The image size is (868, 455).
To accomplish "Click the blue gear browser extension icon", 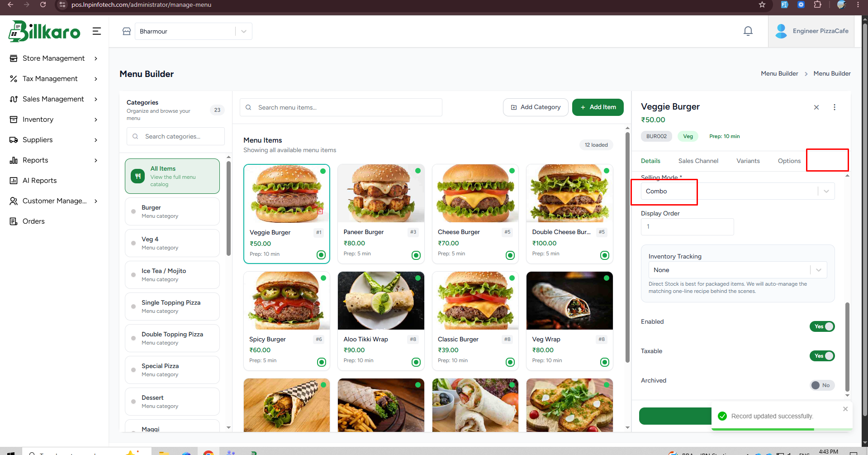I will click(x=801, y=5).
